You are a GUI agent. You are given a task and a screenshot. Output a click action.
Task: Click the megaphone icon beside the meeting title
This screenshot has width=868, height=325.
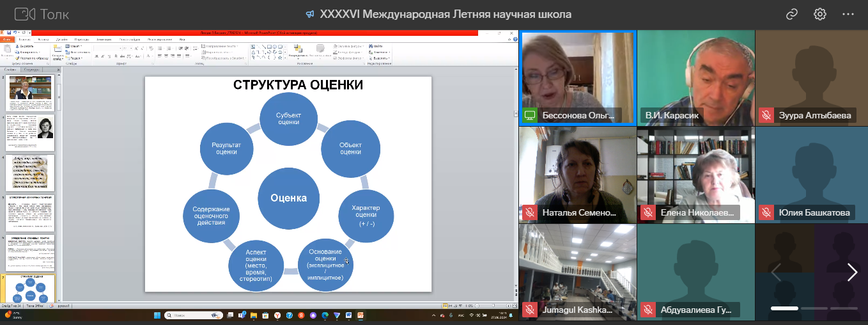coord(310,14)
